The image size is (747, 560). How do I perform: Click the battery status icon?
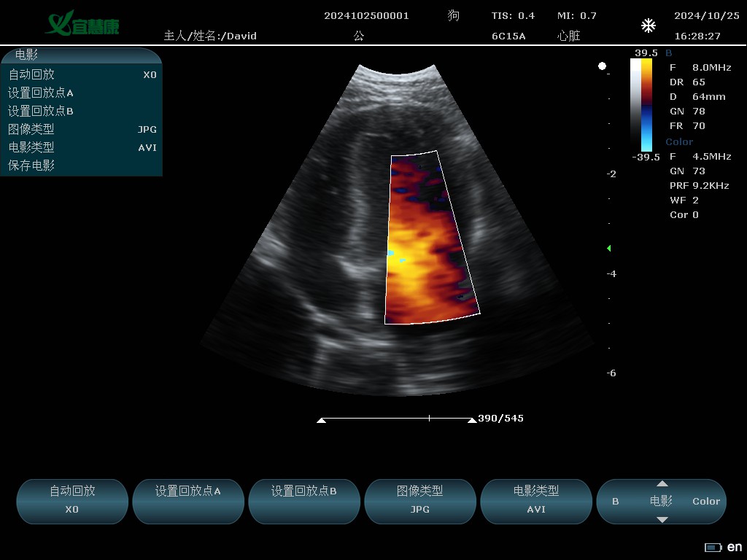click(712, 548)
